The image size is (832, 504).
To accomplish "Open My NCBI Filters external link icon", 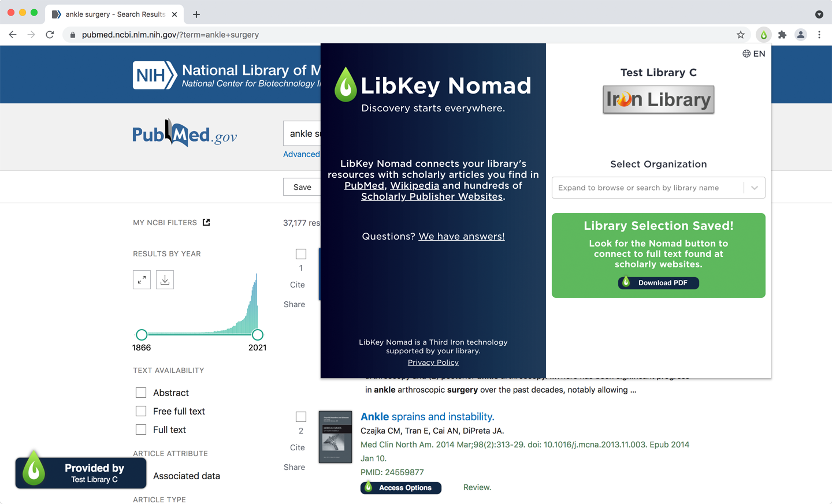I will tap(206, 222).
